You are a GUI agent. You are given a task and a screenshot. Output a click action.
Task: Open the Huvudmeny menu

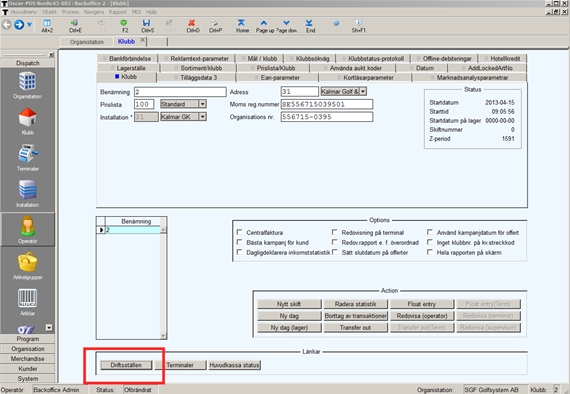click(24, 12)
